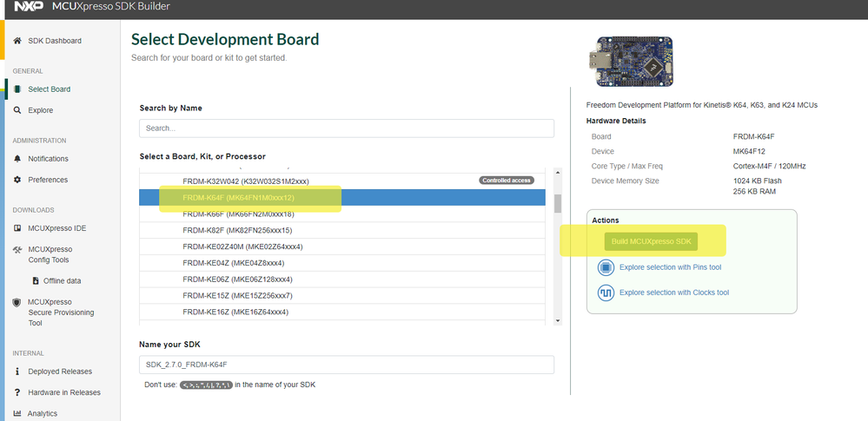Image resolution: width=868 pixels, height=421 pixels.
Task: Open MCUXpresso IDE downloads entry
Action: pos(57,228)
